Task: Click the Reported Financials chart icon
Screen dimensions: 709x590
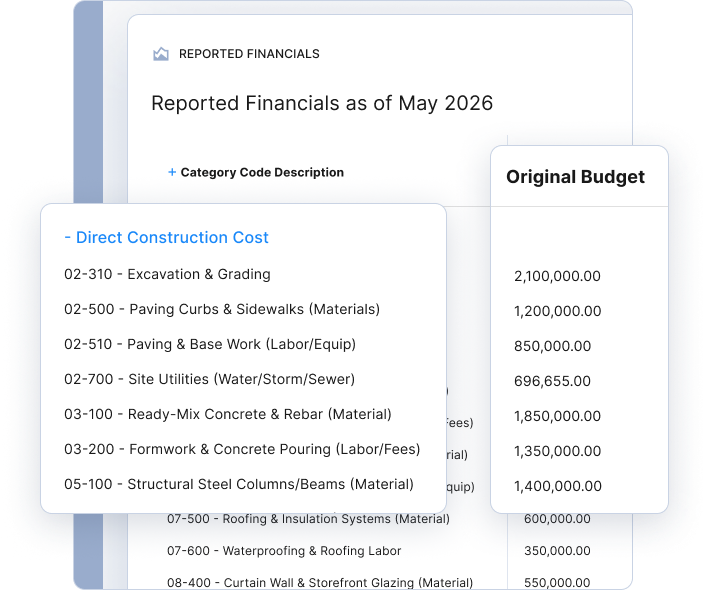Action: (161, 54)
